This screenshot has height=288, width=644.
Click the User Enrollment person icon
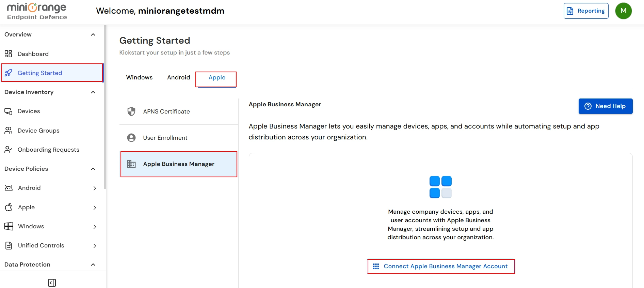click(x=131, y=138)
